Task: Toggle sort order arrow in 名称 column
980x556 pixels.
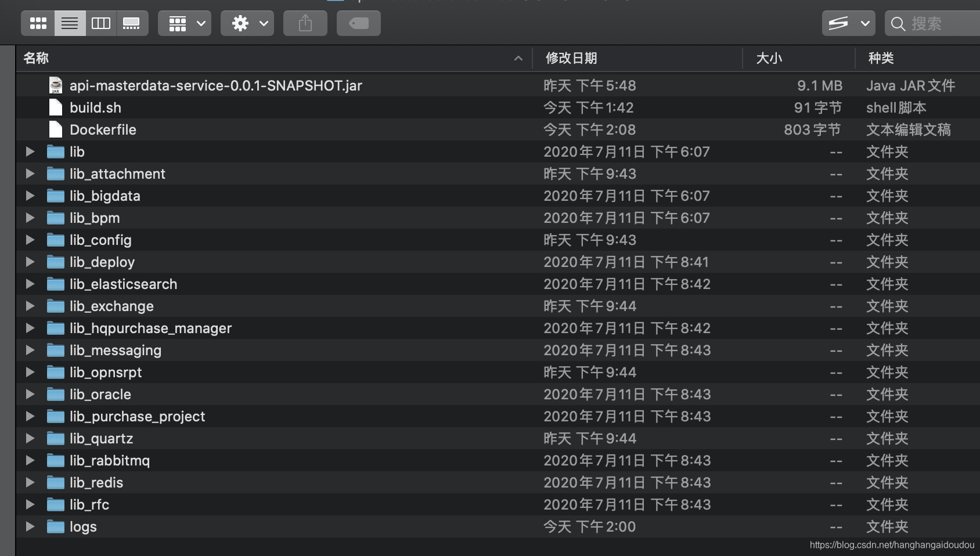Action: tap(518, 58)
